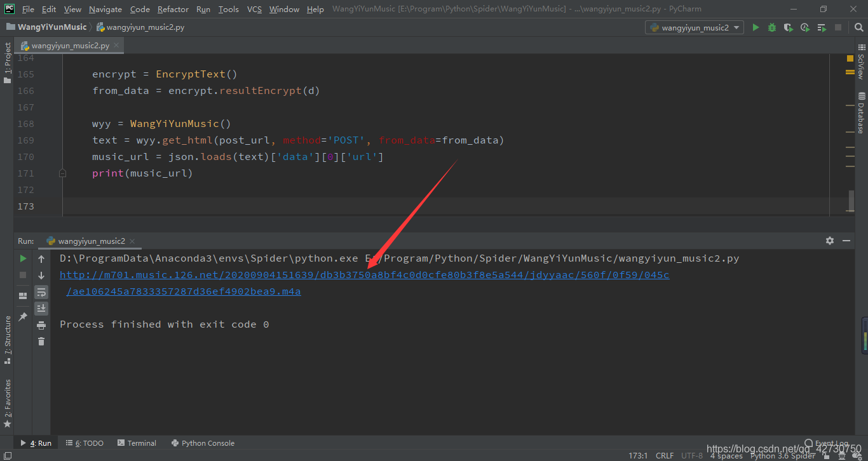Change file encoding from UTF-8
The width and height of the screenshot is (868, 461).
point(691,455)
